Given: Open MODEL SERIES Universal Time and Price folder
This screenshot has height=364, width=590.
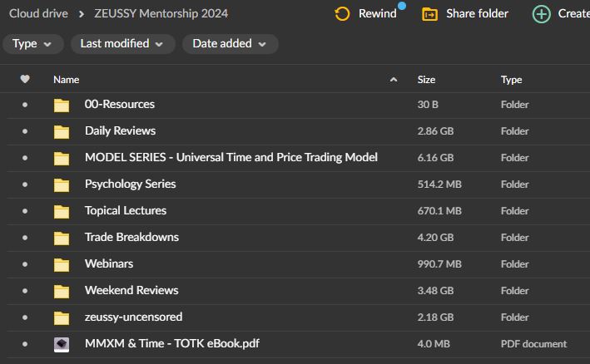Looking at the screenshot, I should 231,157.
